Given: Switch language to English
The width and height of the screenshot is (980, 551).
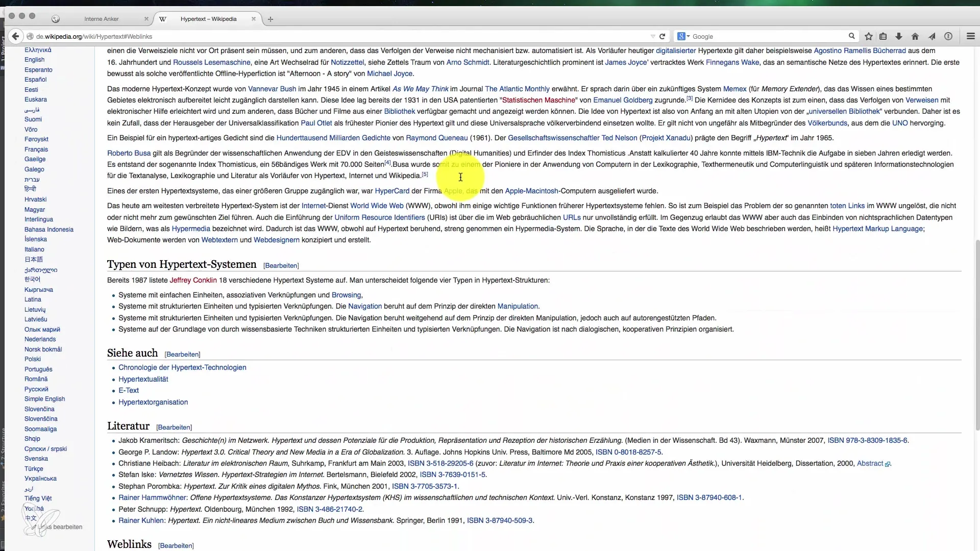Looking at the screenshot, I should coord(34,60).
